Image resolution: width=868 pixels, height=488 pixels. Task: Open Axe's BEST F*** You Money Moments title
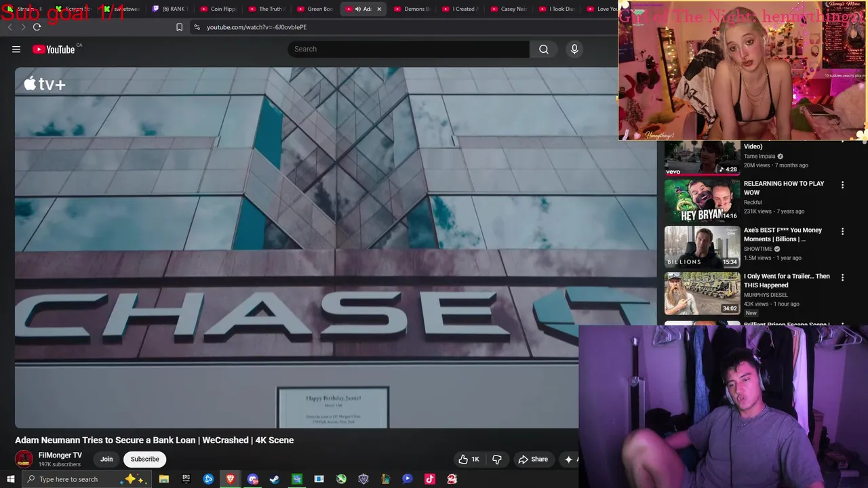(x=783, y=235)
